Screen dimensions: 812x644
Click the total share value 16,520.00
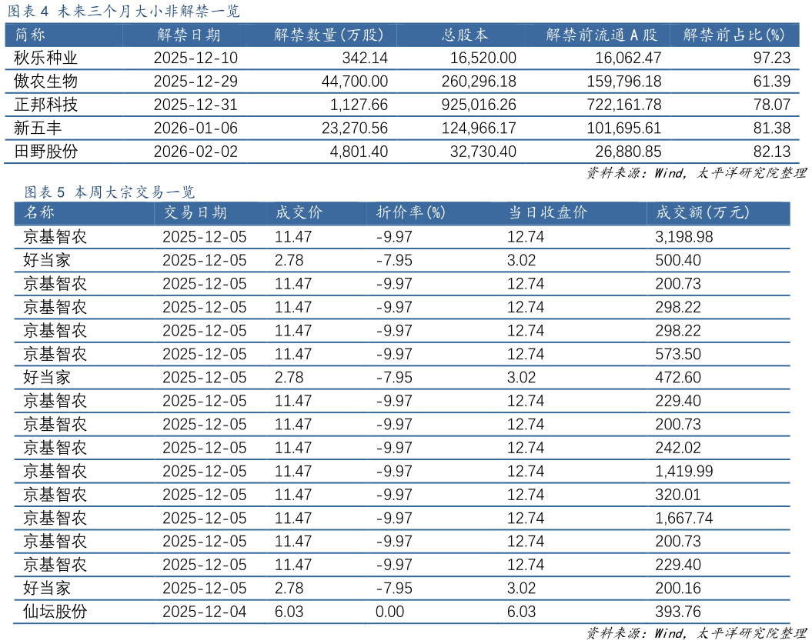pyautogui.click(x=483, y=58)
